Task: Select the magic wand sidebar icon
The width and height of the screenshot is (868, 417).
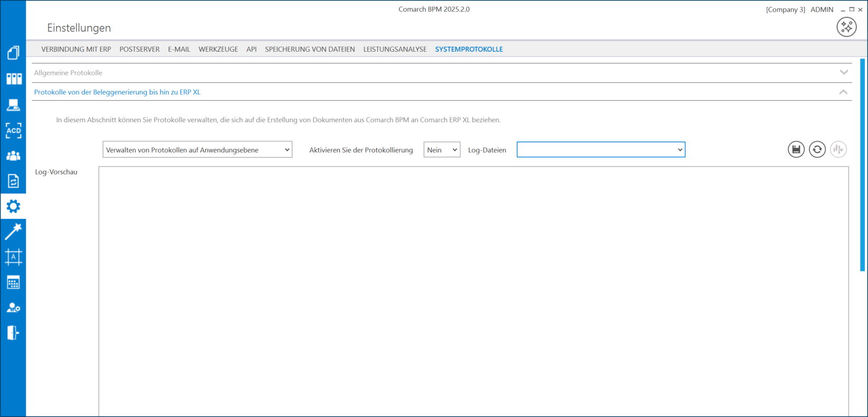Action: 13,231
